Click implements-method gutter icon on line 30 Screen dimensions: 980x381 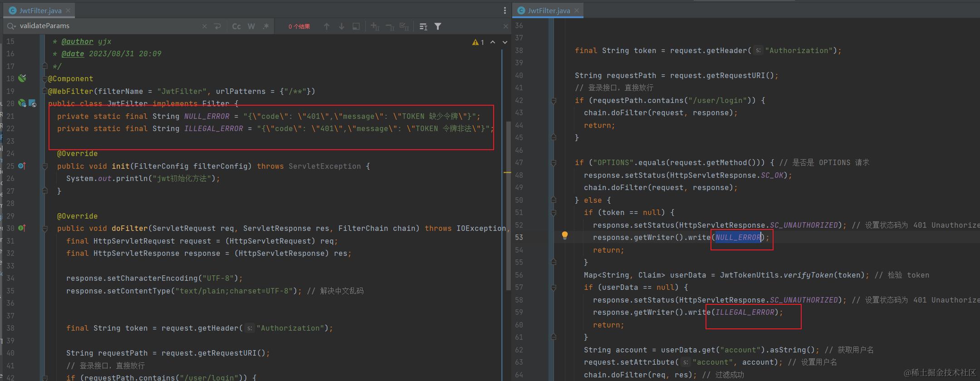(22, 228)
